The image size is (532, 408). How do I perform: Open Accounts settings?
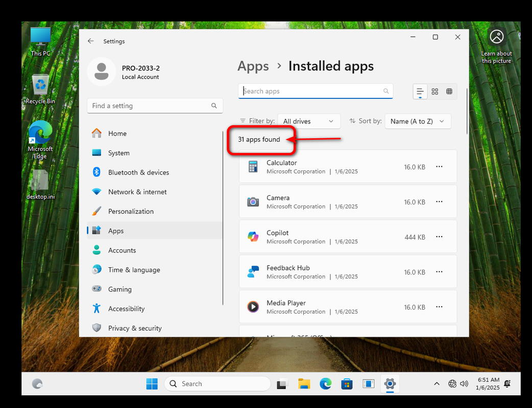(x=155, y=250)
